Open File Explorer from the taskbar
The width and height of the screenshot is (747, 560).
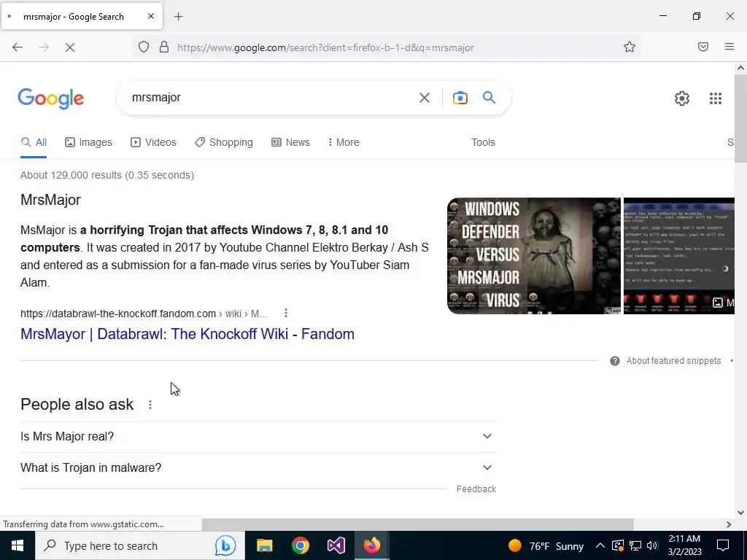264,545
